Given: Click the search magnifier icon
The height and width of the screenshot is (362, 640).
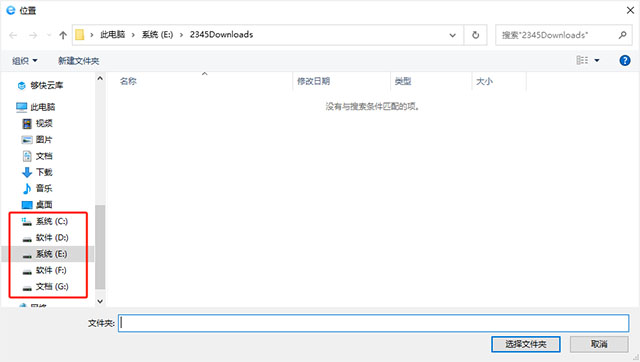Looking at the screenshot, I should pyautogui.click(x=622, y=35).
